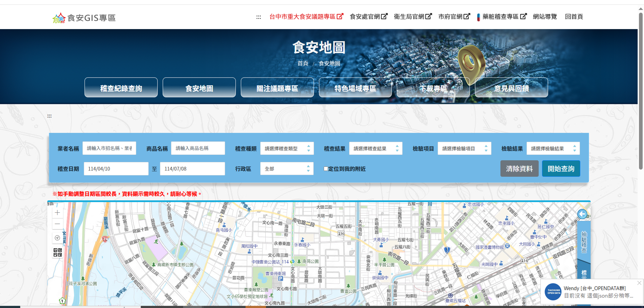Open the 行政區 dropdown showing 全部
This screenshot has width=644, height=308.
tap(287, 169)
